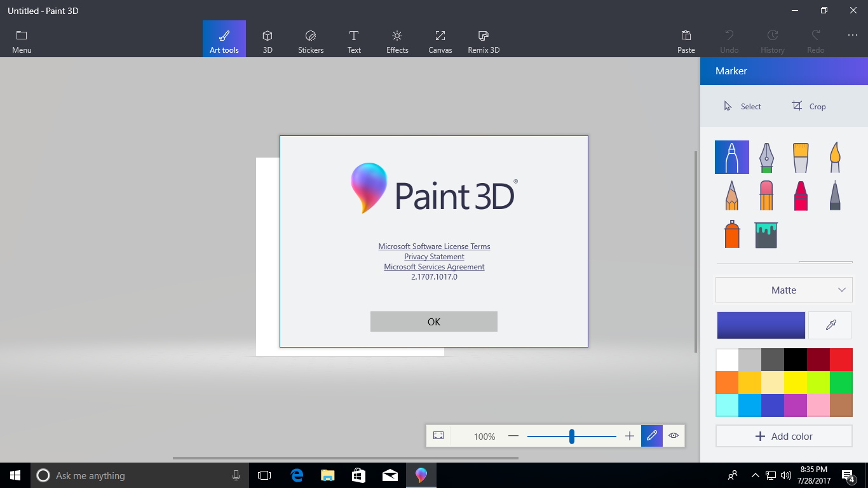Choose the white color swatch
The height and width of the screenshot is (488, 868).
click(x=728, y=360)
